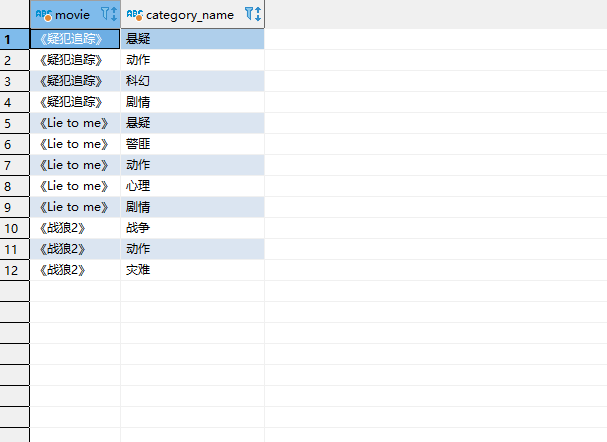The image size is (607, 442).
Task: Click the 剧情 cell in row 4
Action: pos(192,102)
